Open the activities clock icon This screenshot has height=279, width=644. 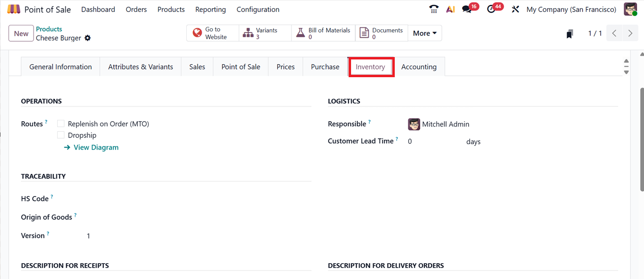(491, 9)
